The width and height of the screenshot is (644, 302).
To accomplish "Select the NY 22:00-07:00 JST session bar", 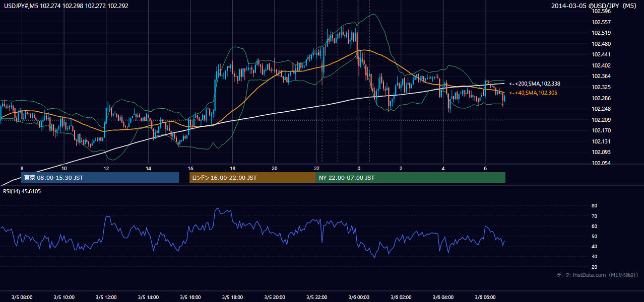I will [x=411, y=178].
